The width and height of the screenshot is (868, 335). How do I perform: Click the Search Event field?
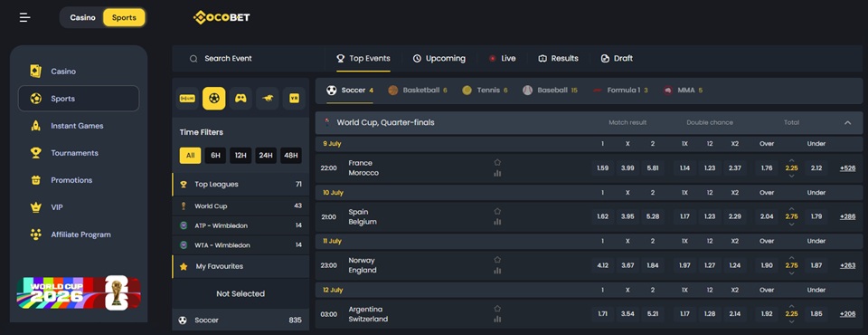click(248, 58)
